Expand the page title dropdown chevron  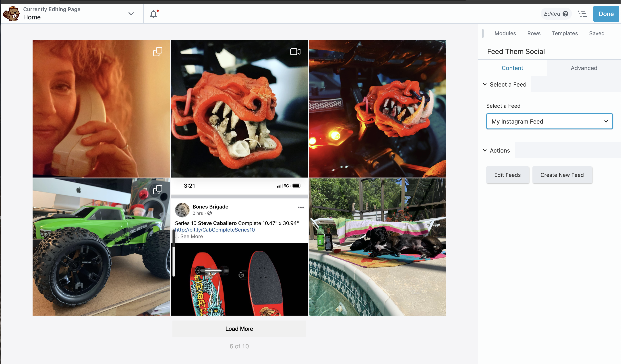click(x=131, y=14)
